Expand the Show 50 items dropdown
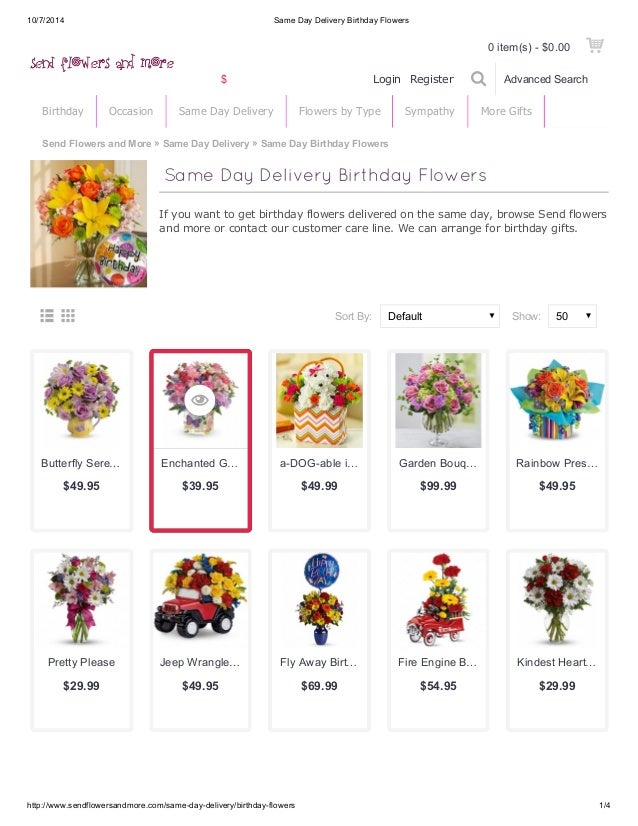This screenshot has width=638, height=826. (x=572, y=316)
